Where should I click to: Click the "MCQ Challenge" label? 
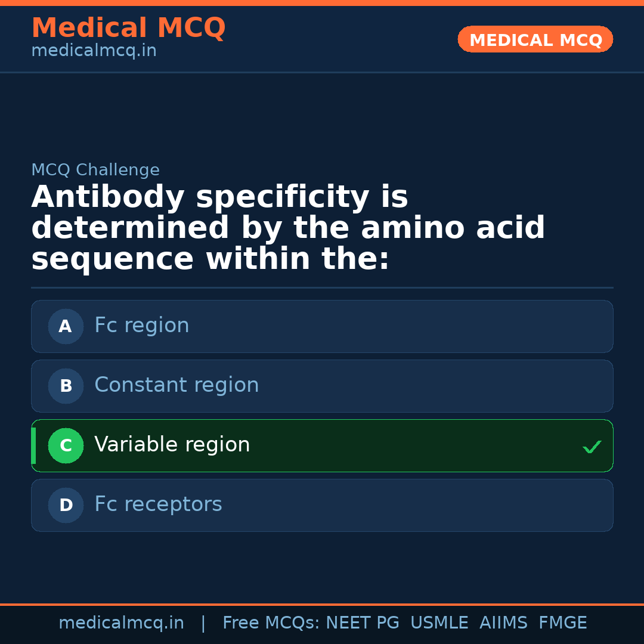click(x=95, y=170)
